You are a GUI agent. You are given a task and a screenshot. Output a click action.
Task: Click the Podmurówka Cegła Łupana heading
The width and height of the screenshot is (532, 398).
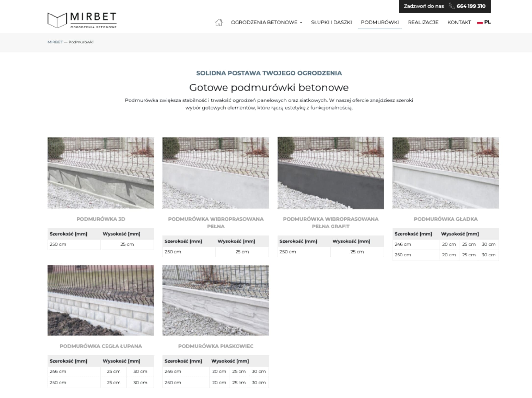pyautogui.click(x=101, y=346)
